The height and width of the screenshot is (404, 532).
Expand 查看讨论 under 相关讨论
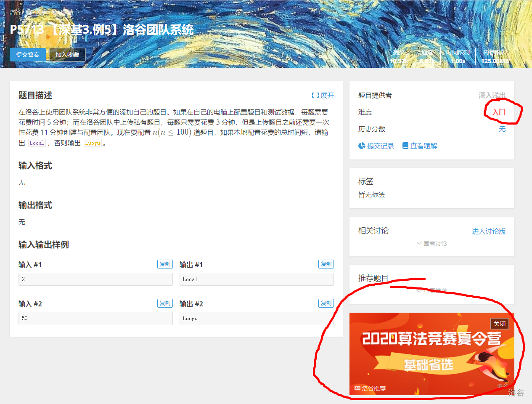tap(431, 243)
